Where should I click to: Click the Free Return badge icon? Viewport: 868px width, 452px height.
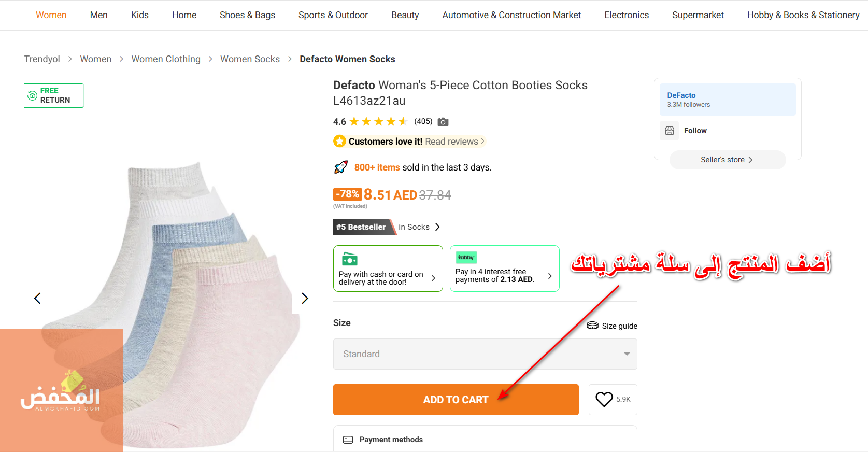click(x=32, y=95)
